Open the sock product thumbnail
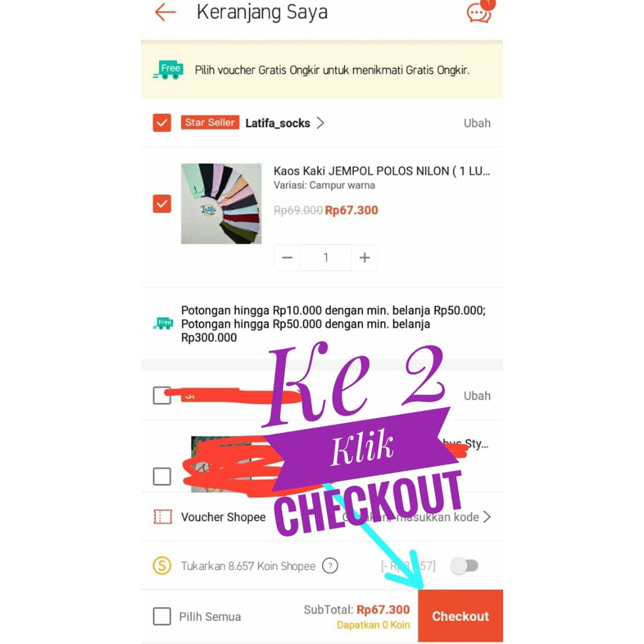The image size is (644, 644). pos(221,204)
